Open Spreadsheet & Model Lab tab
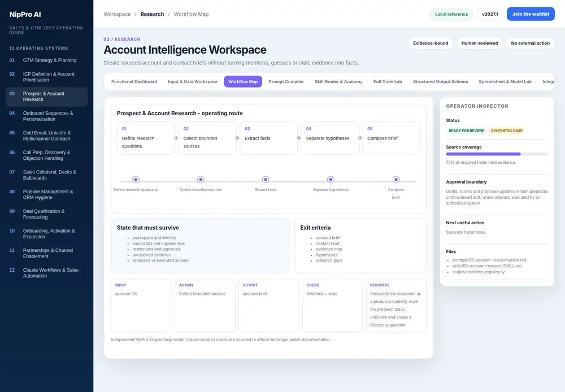 click(505, 82)
